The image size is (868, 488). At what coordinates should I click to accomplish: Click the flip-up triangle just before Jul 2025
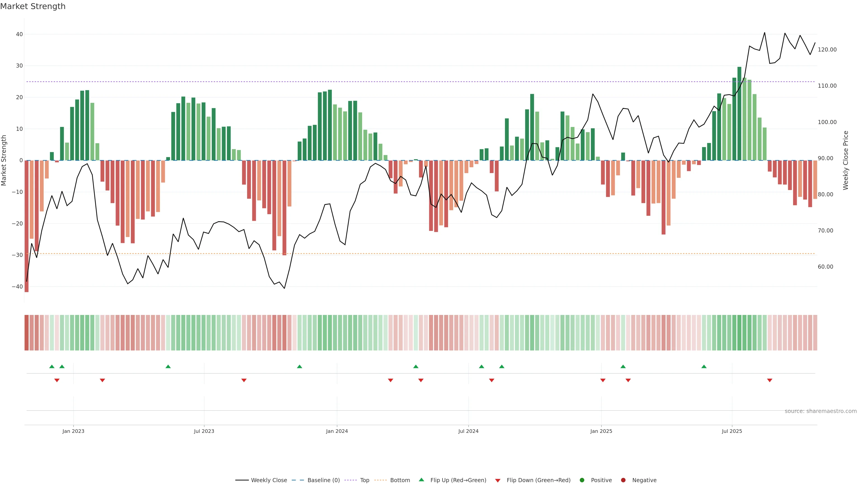coord(704,366)
